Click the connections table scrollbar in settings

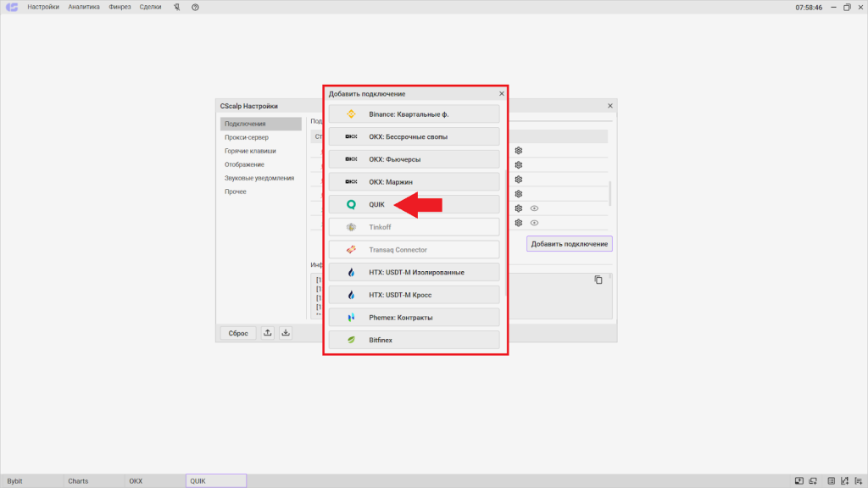point(610,194)
